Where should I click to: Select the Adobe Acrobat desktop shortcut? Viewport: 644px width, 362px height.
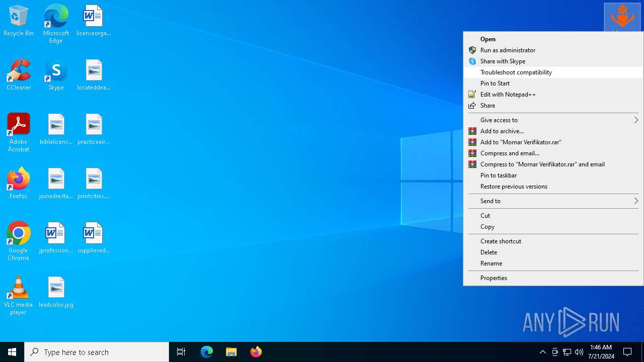19,132
